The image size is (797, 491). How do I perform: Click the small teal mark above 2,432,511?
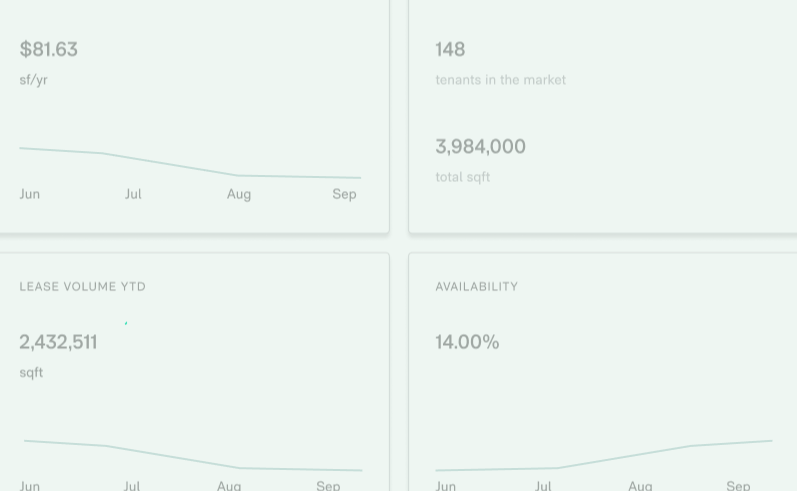point(126,323)
